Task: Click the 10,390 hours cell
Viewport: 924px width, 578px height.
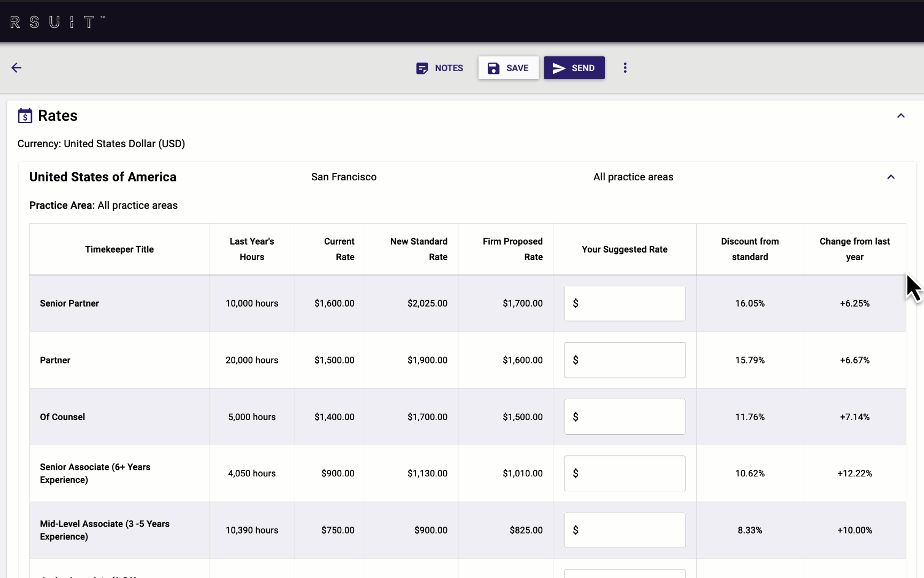Action: pyautogui.click(x=252, y=530)
